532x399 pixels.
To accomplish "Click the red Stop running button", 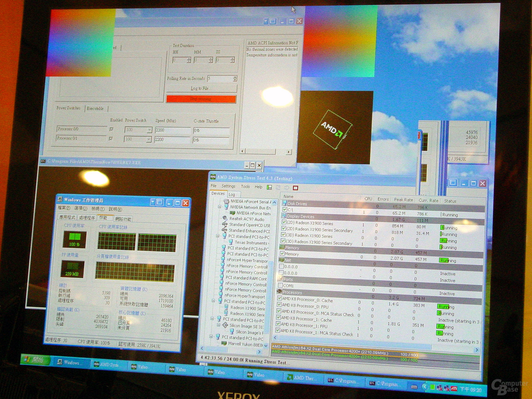I will pos(201,99).
